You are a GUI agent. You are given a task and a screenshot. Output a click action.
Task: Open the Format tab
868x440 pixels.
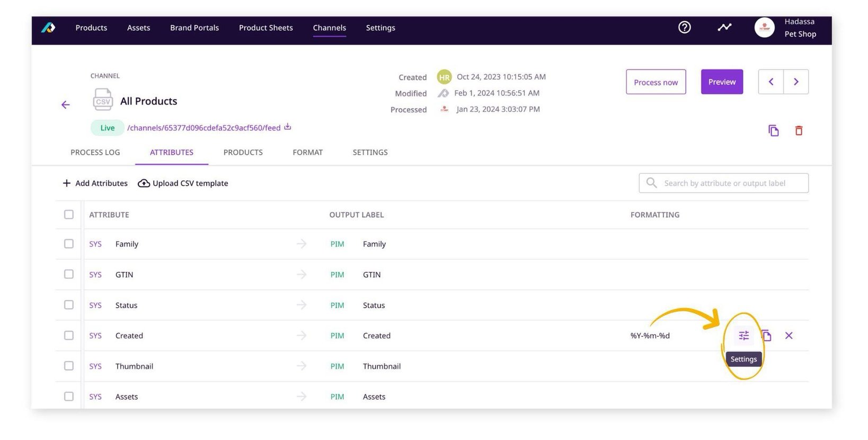click(307, 153)
